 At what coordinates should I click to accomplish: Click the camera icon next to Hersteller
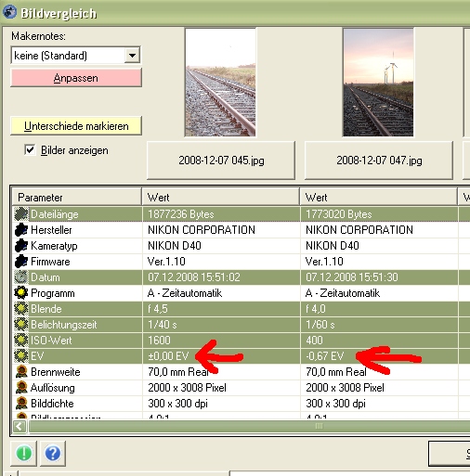pos(21,230)
